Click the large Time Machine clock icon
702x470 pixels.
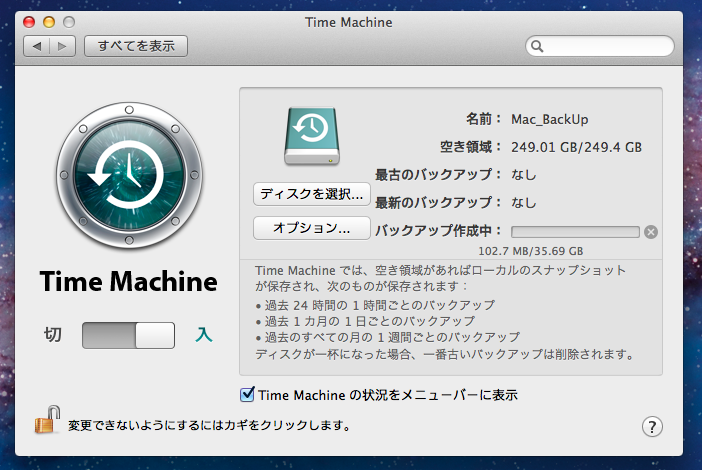coord(129,175)
